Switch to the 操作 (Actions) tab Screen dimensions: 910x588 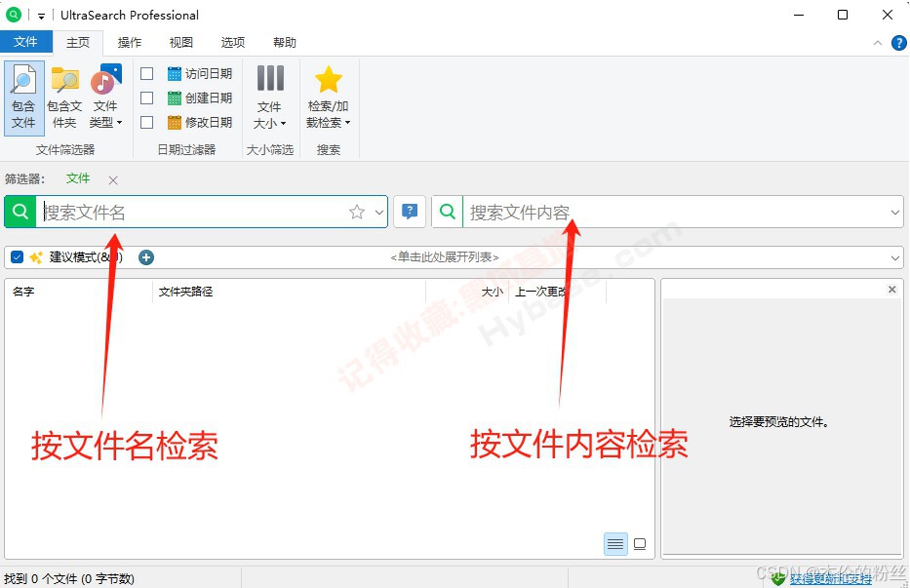point(130,42)
